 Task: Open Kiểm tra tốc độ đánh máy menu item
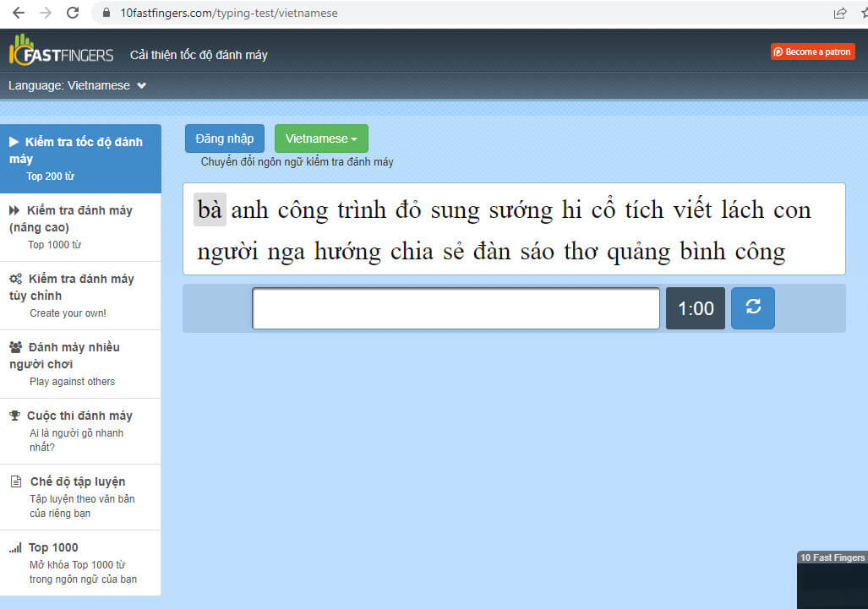click(x=80, y=159)
